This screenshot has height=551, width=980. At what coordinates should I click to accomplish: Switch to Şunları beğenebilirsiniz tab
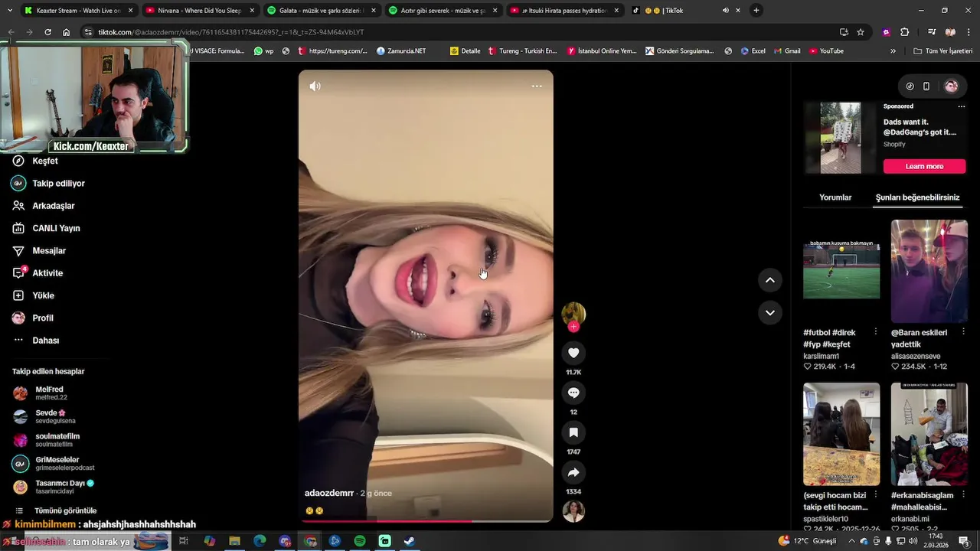tap(917, 197)
